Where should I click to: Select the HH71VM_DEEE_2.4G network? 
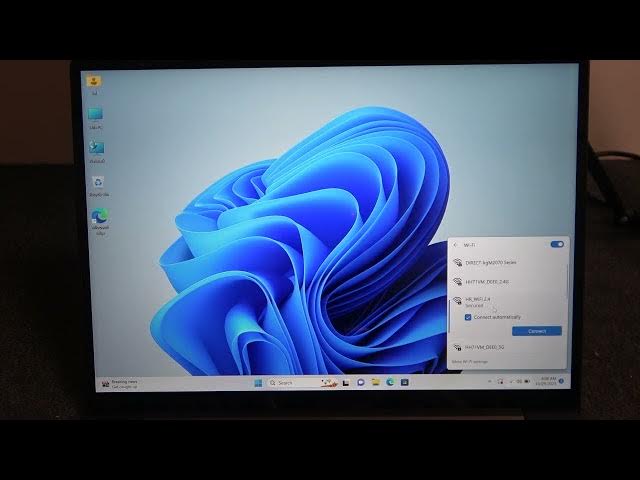[x=487, y=282]
